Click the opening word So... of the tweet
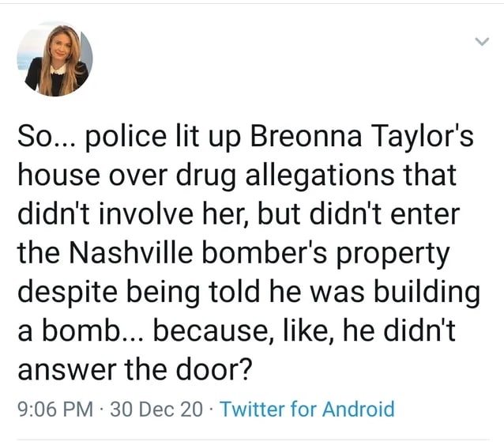This screenshot has width=504, height=442. (47, 137)
